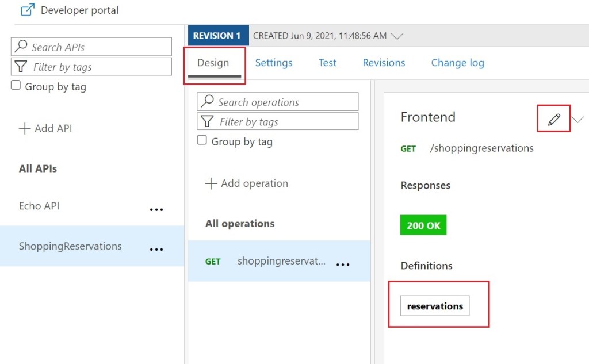The width and height of the screenshot is (589, 364).
Task: Click the plus icon next to Add operation
Action: click(211, 183)
